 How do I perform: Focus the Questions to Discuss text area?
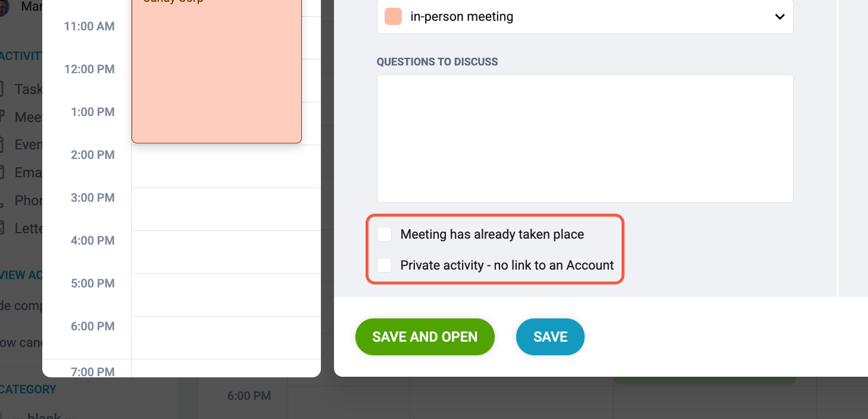pos(585,139)
